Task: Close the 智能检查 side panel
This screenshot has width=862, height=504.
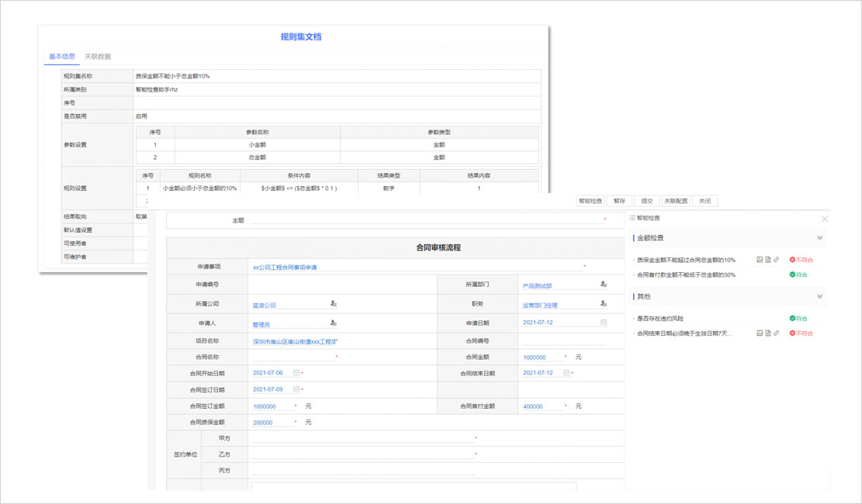Action: coord(824,219)
